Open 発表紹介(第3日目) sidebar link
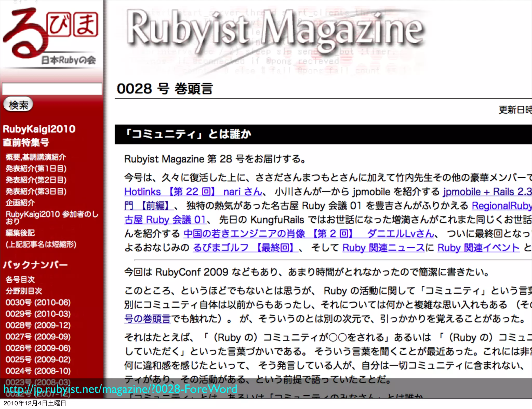 pyautogui.click(x=36, y=192)
